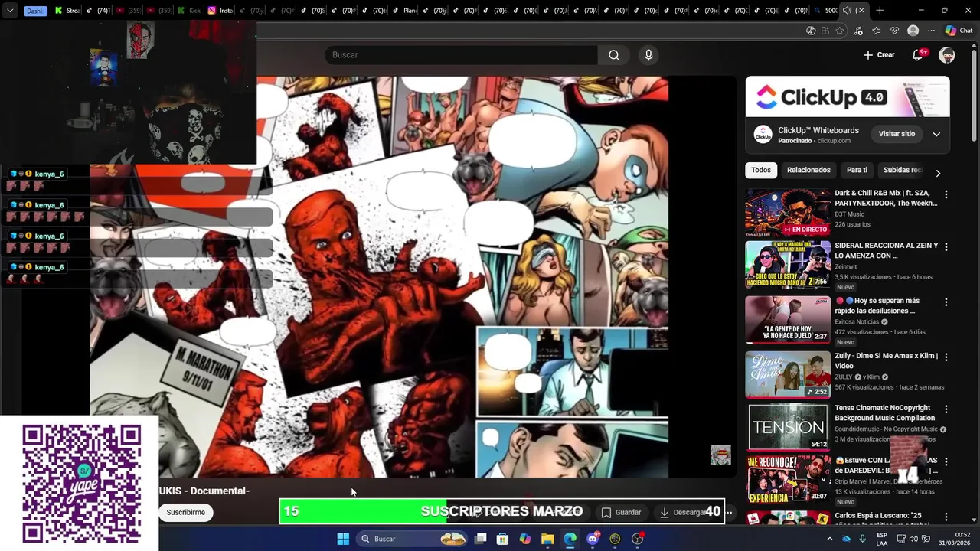The image size is (980, 551).
Task: Click the Descargar button
Action: click(686, 512)
